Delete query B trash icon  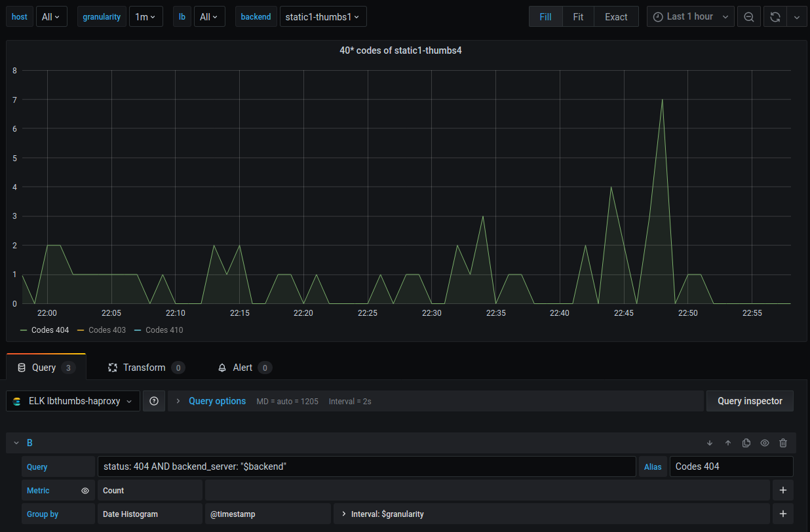point(782,443)
